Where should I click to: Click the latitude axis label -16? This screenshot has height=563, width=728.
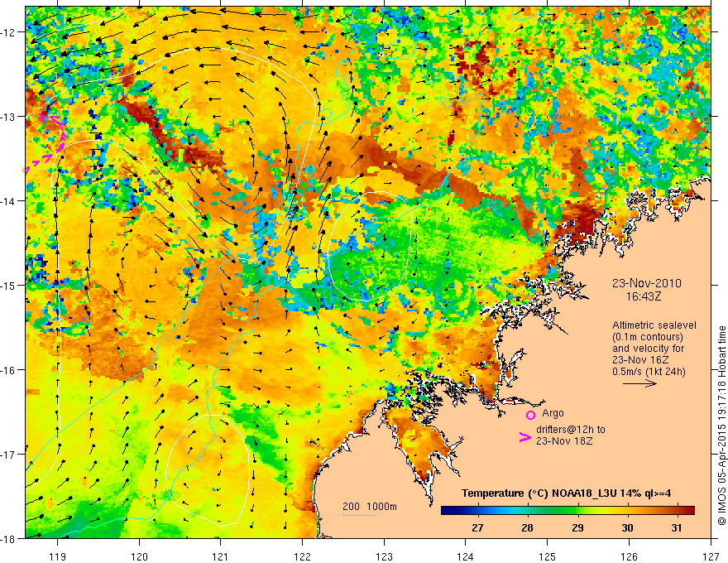tap(9, 370)
